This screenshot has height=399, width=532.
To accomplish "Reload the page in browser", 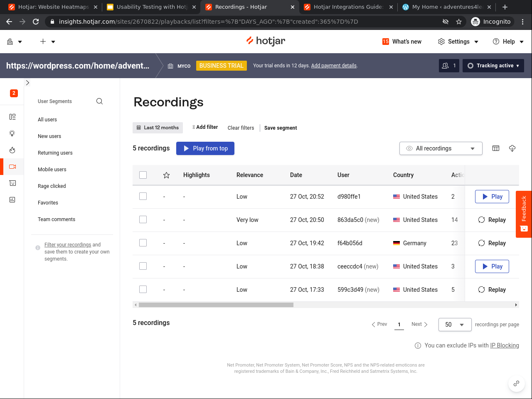I will coord(36,22).
